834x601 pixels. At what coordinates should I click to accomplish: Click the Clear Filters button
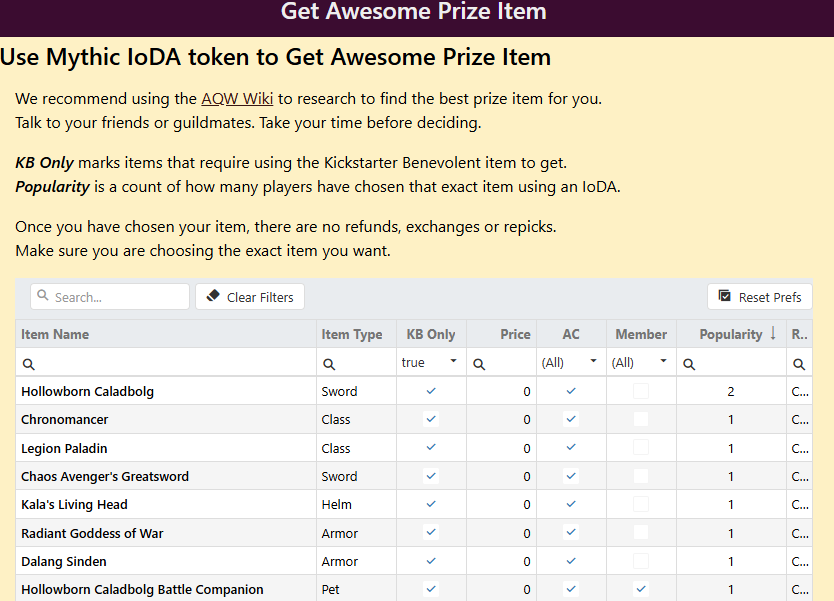249,296
